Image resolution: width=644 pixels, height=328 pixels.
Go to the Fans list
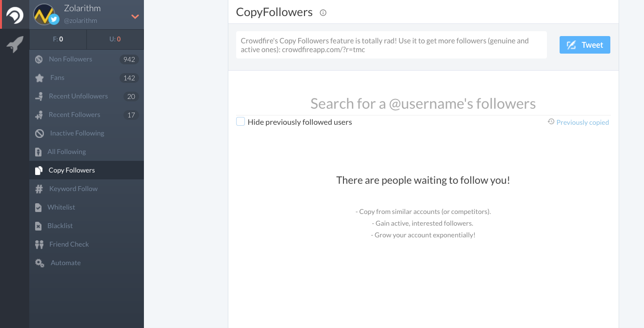click(86, 77)
